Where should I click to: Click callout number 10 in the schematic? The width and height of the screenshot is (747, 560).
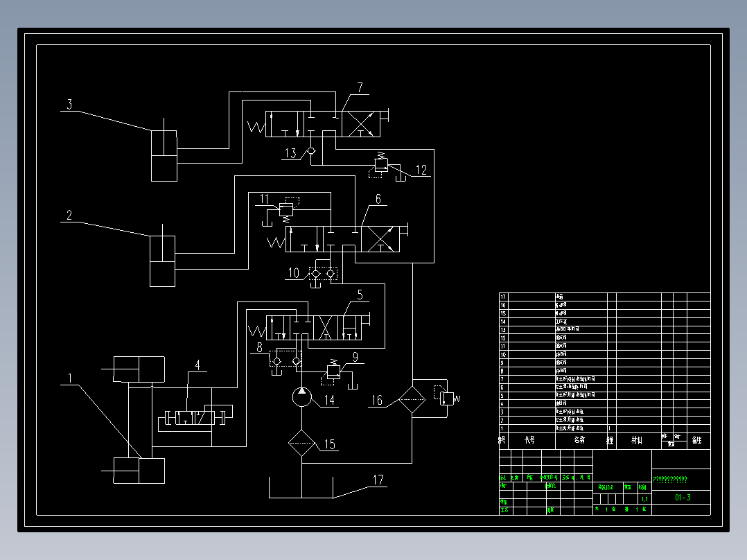[294, 273]
